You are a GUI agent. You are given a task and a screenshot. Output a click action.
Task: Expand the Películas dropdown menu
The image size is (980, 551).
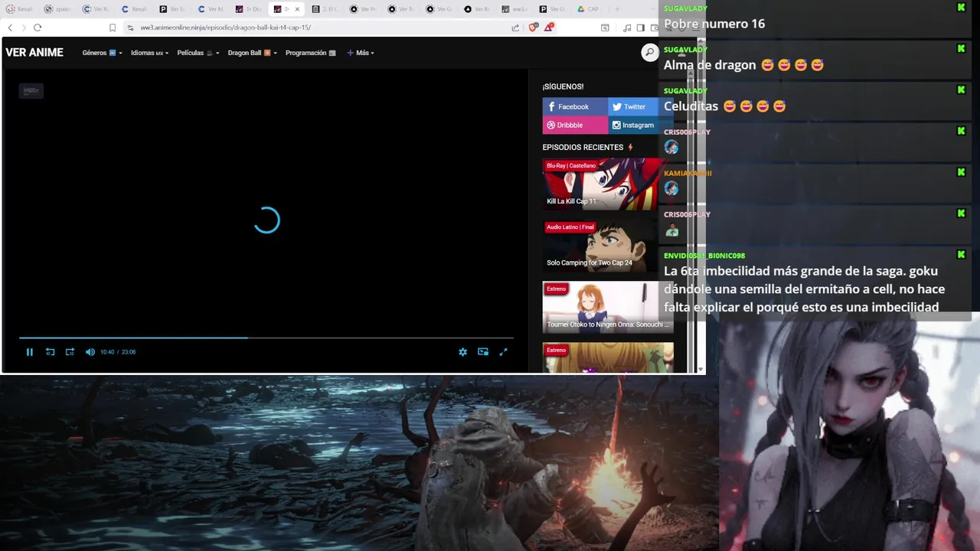198,53
